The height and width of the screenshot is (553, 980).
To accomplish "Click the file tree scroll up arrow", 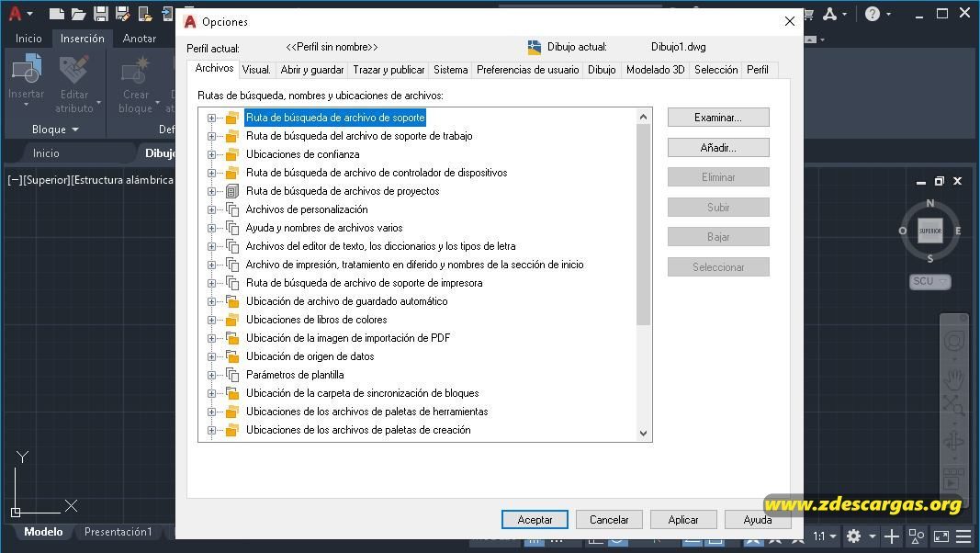I will pos(643,117).
